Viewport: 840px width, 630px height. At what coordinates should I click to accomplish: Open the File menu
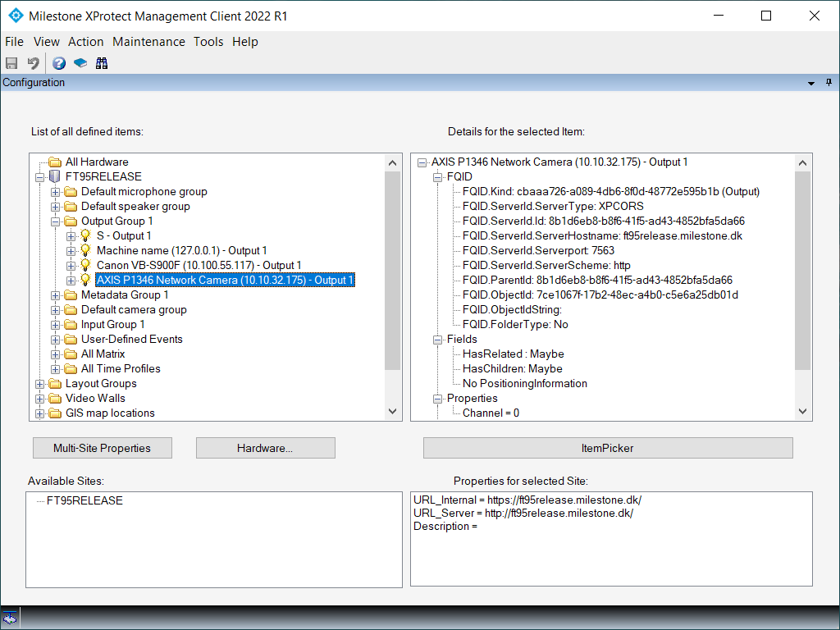pos(15,41)
